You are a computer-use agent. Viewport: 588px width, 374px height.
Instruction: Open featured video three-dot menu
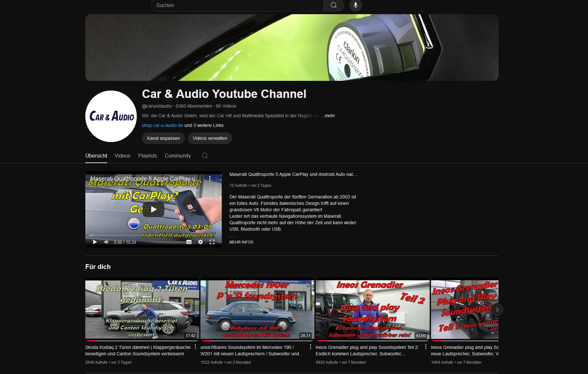point(210,178)
